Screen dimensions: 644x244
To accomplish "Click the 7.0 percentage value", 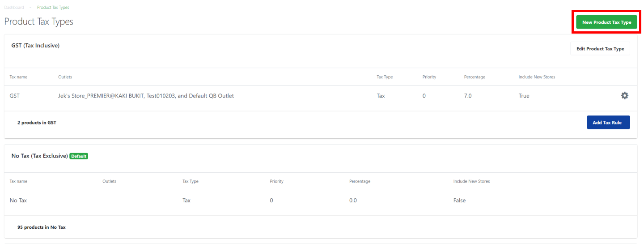I will [x=468, y=96].
